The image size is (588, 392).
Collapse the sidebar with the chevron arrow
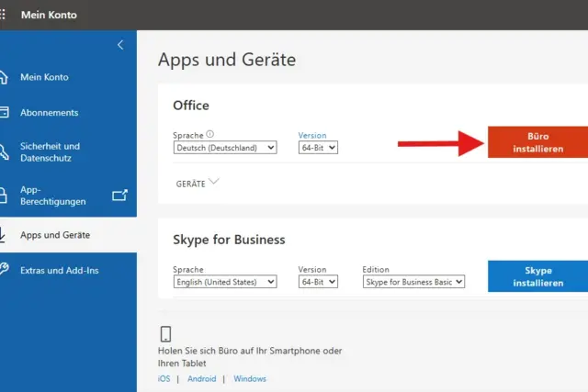pos(120,45)
